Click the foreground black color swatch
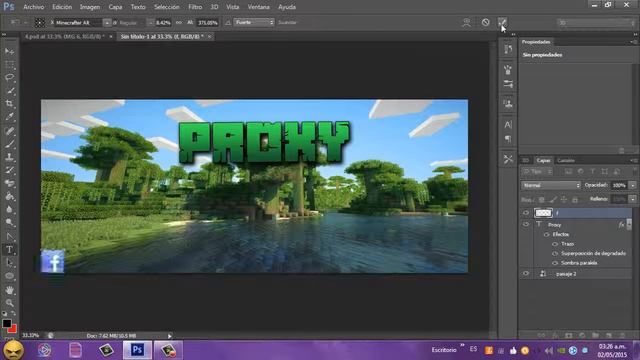This screenshot has height=360, width=640. (x=6, y=323)
